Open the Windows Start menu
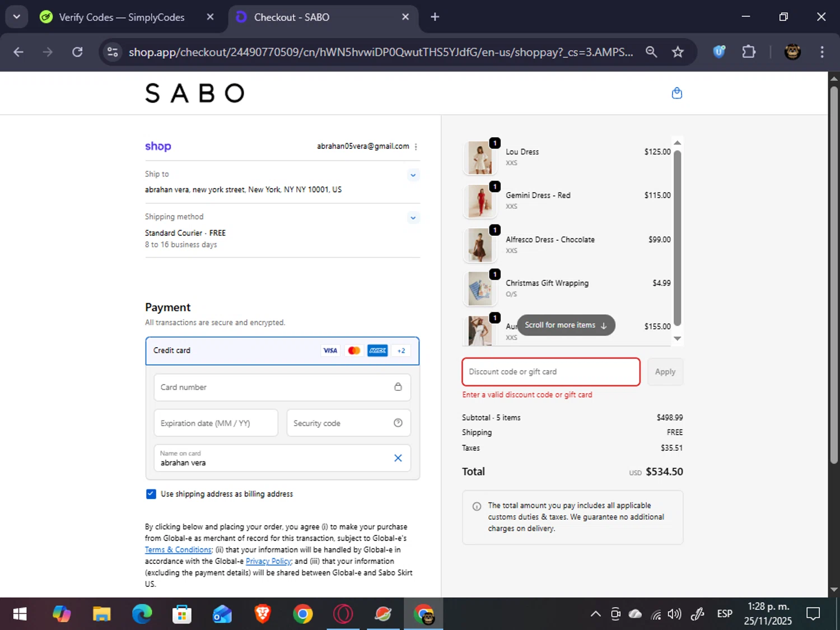 point(20,614)
